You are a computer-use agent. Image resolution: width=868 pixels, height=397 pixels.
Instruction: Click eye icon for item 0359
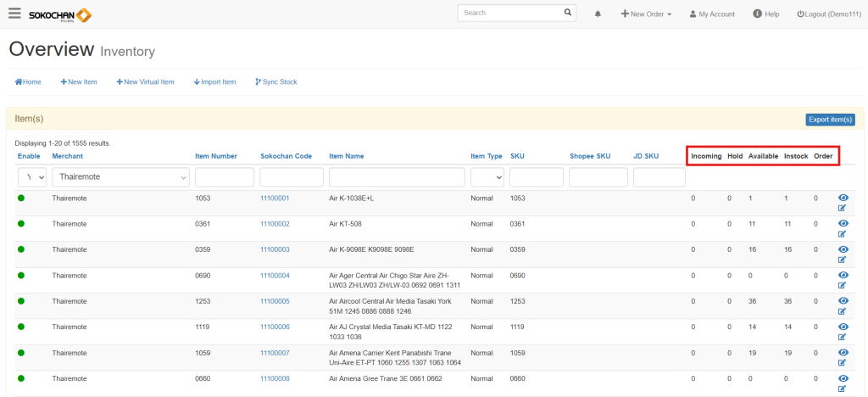pos(843,249)
